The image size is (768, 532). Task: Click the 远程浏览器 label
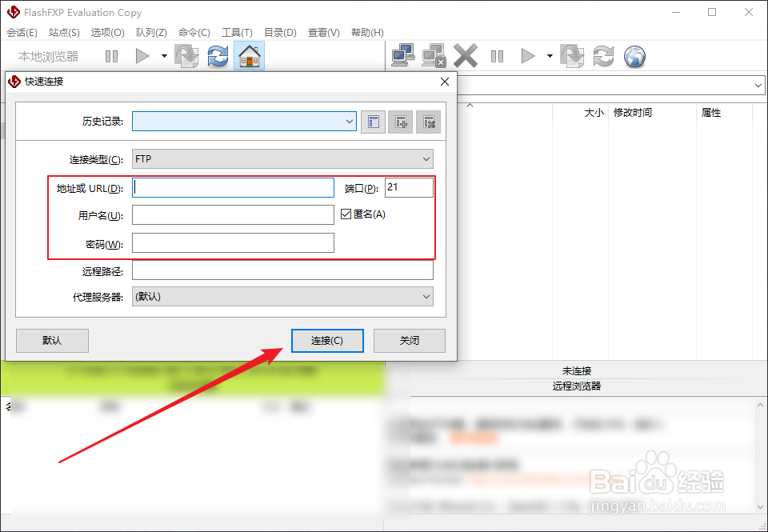click(x=577, y=386)
